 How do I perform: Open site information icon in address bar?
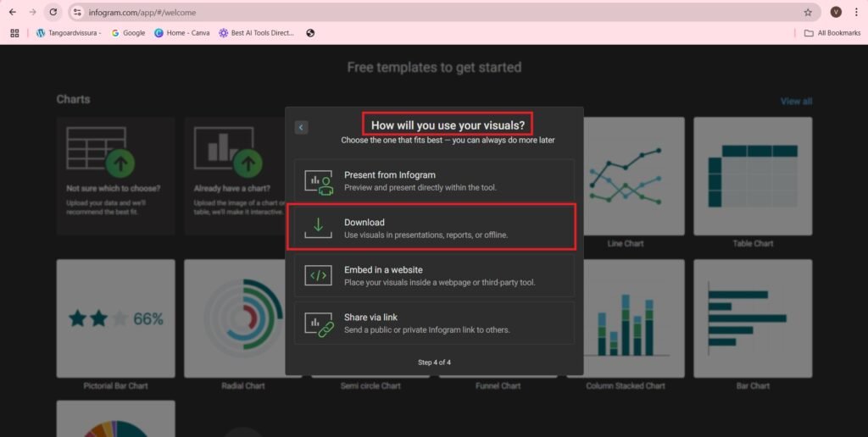(x=77, y=12)
